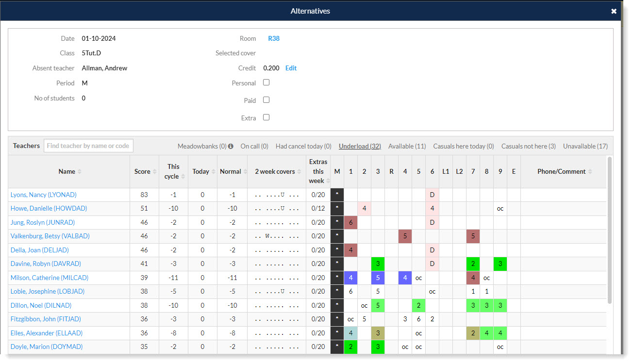
Task: Click the date value 01-10-2024
Action: tap(99, 38)
